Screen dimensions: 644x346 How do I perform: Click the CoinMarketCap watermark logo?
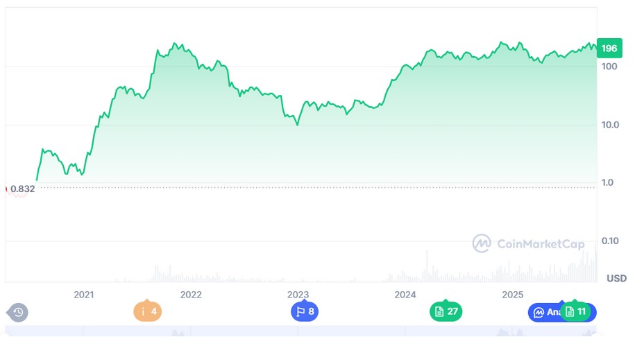(528, 243)
